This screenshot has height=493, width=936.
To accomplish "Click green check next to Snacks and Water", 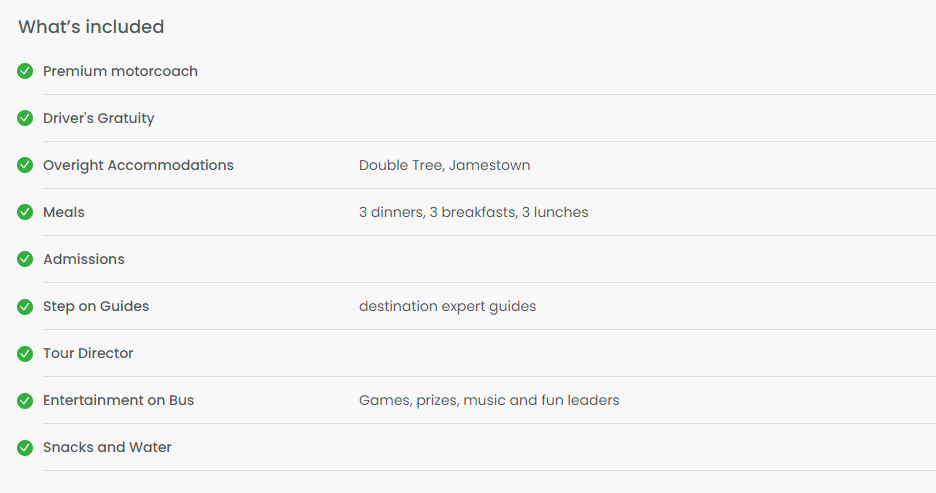I will [x=25, y=447].
